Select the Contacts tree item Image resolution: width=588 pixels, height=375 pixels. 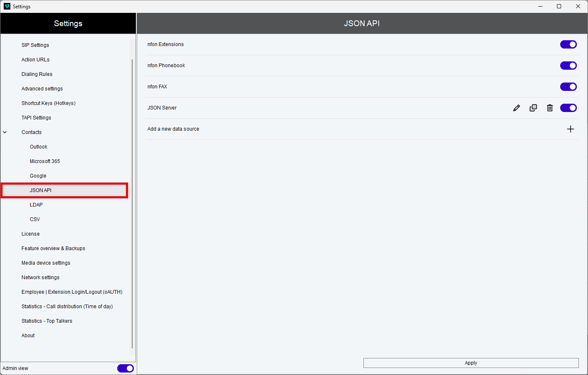(31, 132)
